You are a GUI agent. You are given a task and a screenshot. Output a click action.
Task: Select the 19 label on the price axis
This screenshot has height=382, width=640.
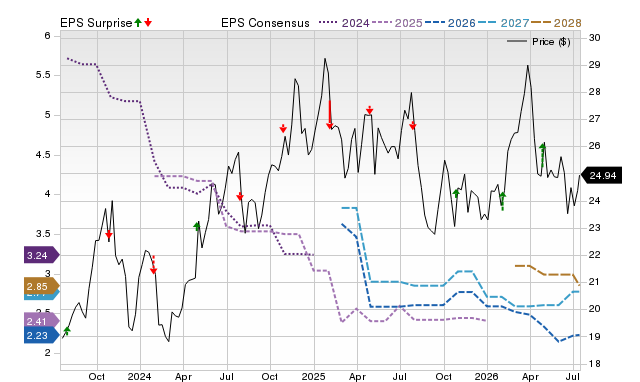click(x=594, y=336)
